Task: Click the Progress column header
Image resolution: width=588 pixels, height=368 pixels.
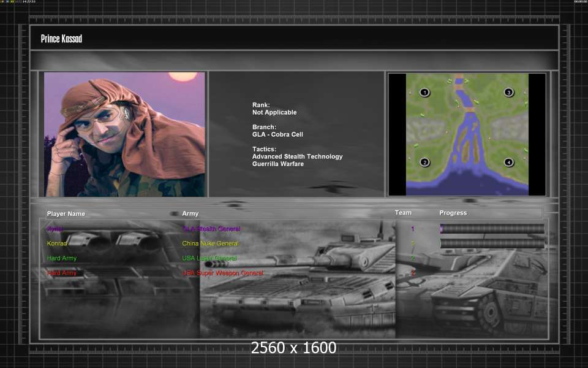Action: [453, 213]
